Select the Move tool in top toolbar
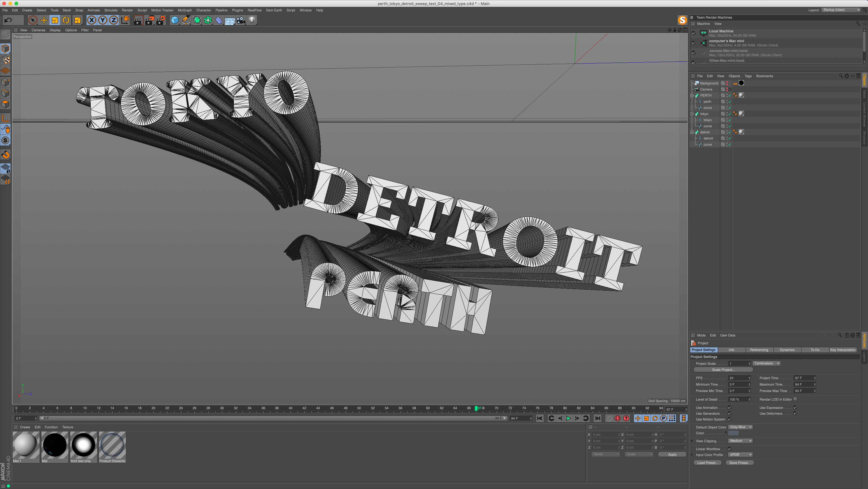Screen dimensions: 868x489 pos(44,21)
